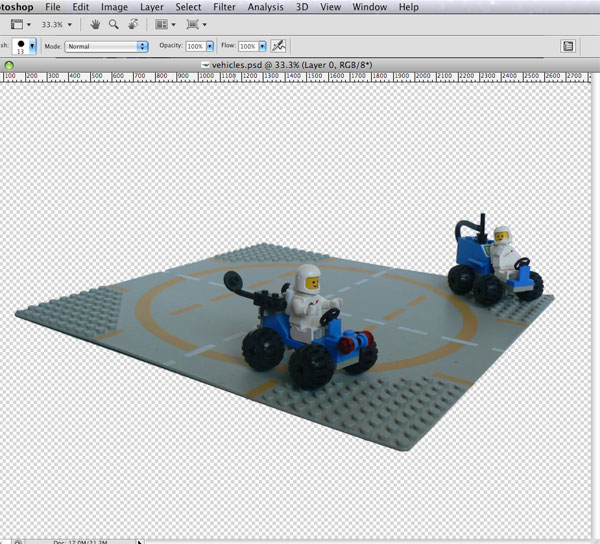Click the Screen Mode icon

pyautogui.click(x=192, y=24)
